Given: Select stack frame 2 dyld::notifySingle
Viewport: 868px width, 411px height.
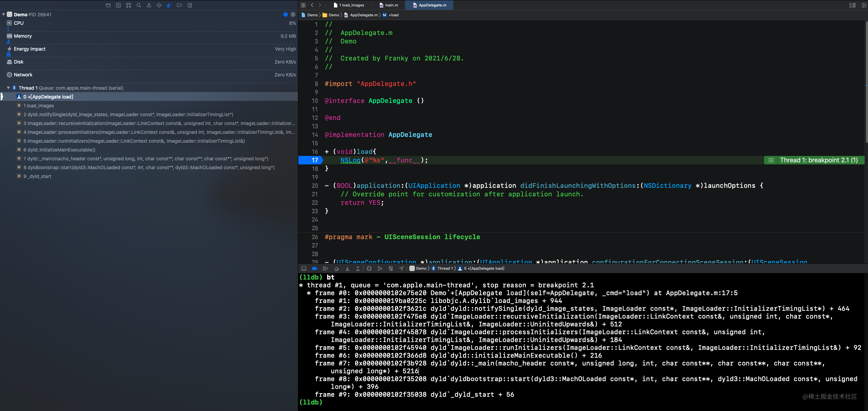Looking at the screenshot, I should point(149,114).
